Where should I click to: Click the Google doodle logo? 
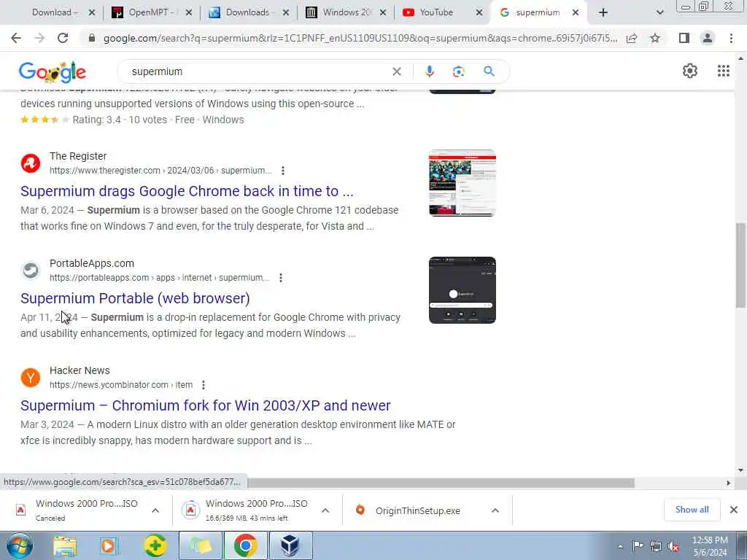(53, 72)
